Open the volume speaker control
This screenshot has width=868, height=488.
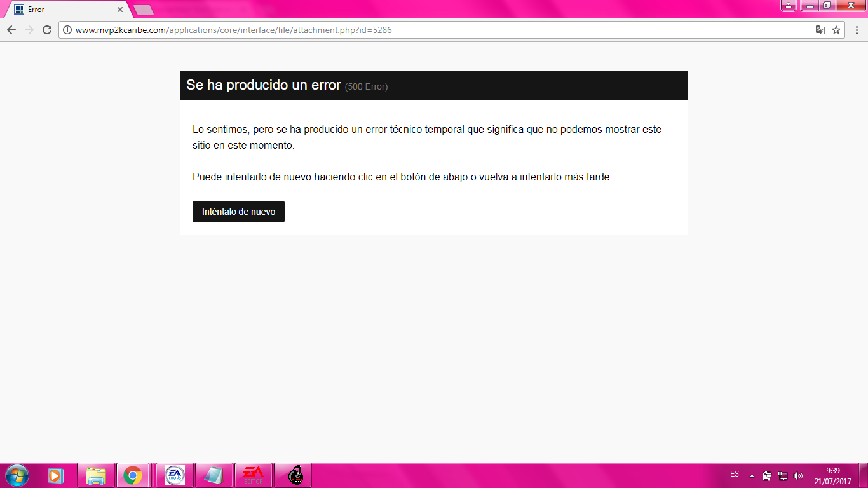pyautogui.click(x=798, y=475)
